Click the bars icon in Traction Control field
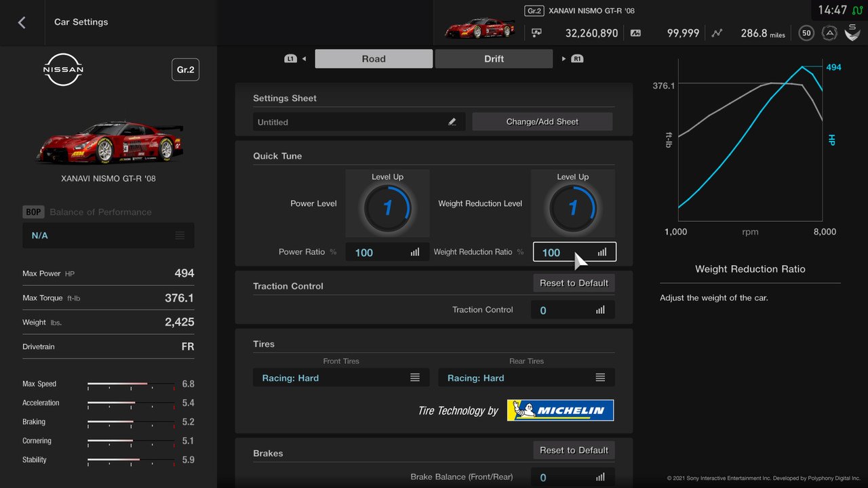Viewport: 868px width, 488px height. [x=600, y=310]
